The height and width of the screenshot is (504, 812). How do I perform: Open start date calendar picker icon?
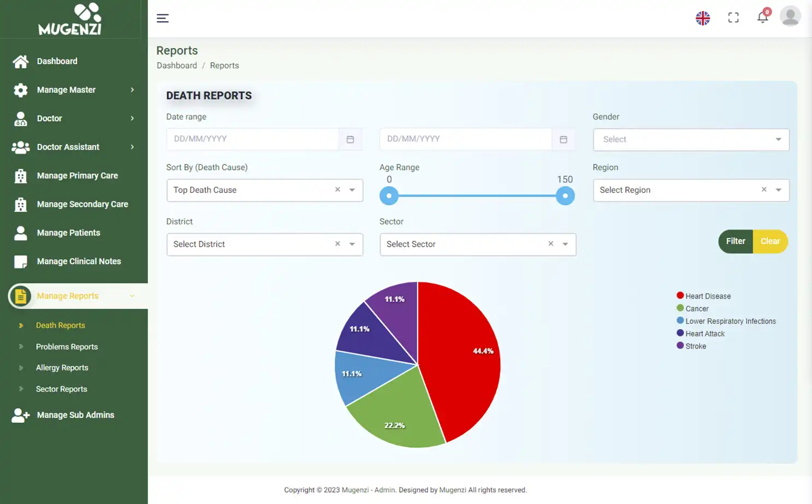350,139
